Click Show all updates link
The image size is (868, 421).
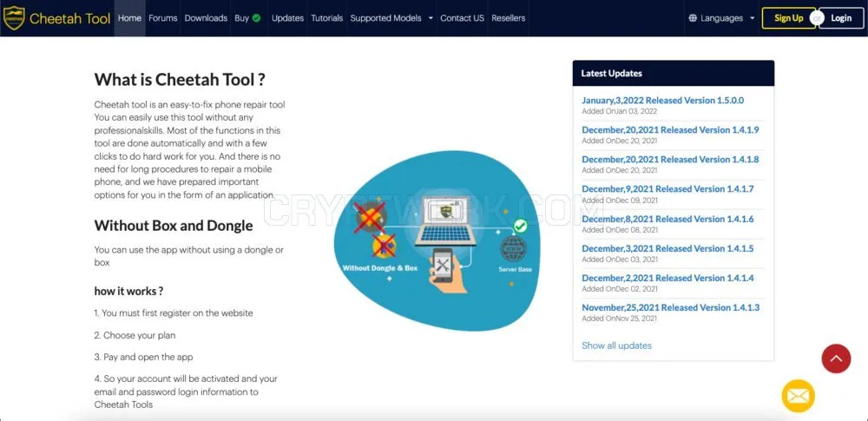tap(616, 345)
